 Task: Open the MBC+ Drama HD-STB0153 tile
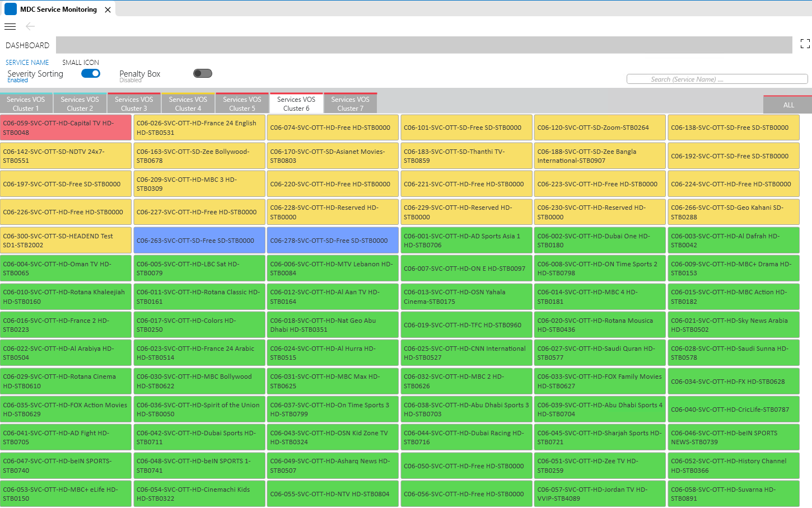[734, 269]
